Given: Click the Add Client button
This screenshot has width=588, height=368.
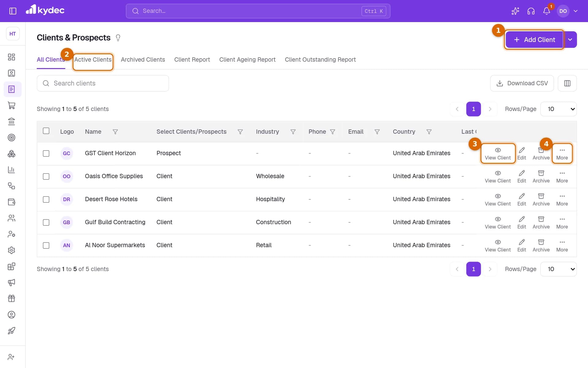Looking at the screenshot, I should [x=534, y=40].
